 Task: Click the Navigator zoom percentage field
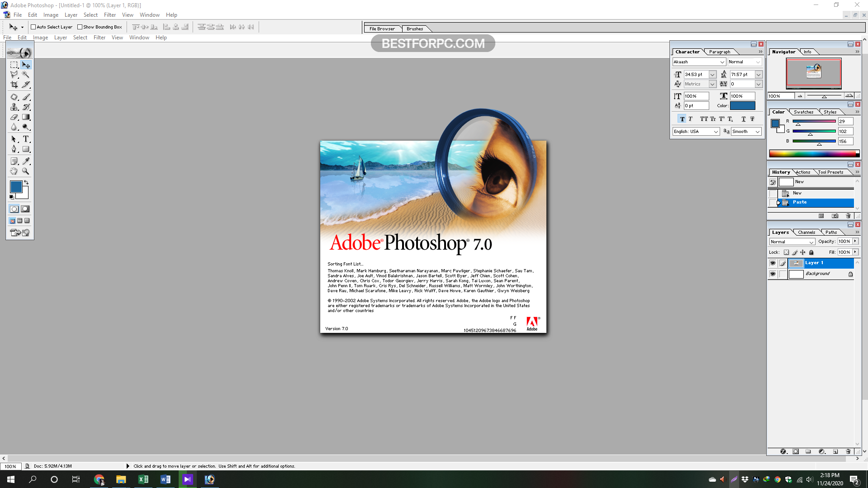[x=781, y=96]
